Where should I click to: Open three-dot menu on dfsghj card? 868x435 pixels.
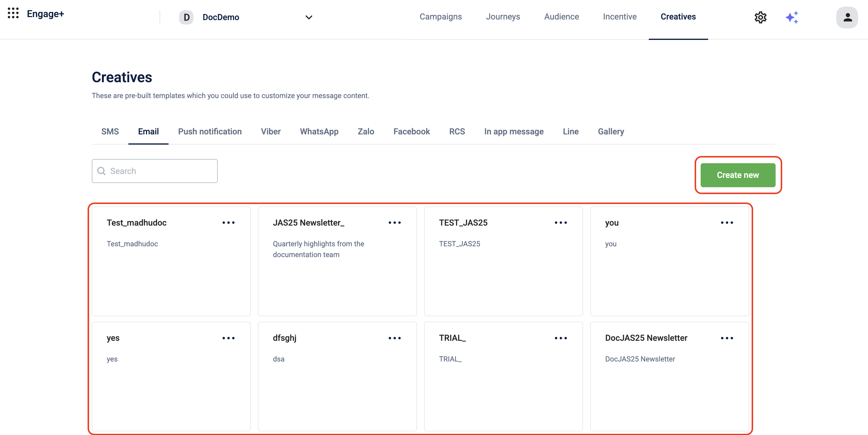(394, 338)
